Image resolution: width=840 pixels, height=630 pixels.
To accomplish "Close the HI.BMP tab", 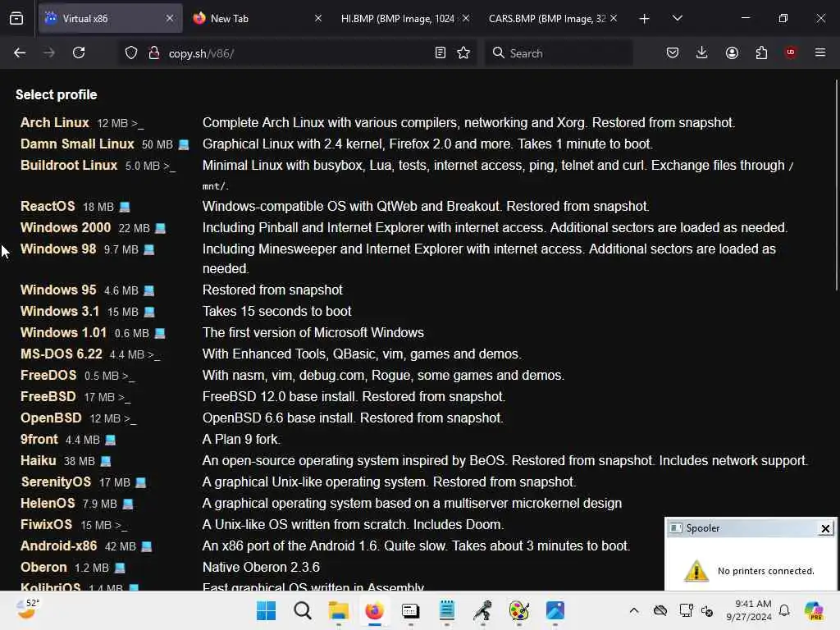I will pos(466,18).
